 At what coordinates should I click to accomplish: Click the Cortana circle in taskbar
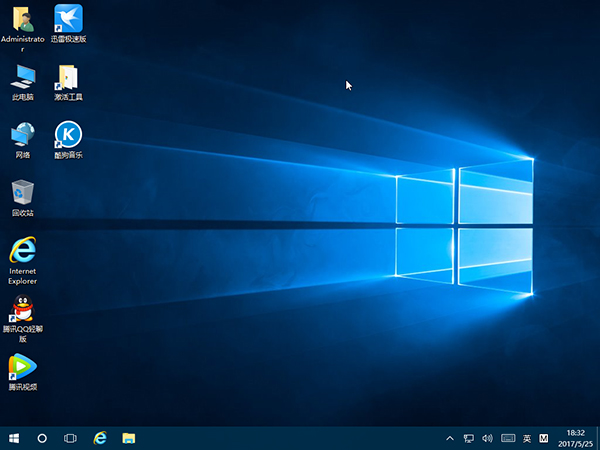click(x=42, y=438)
